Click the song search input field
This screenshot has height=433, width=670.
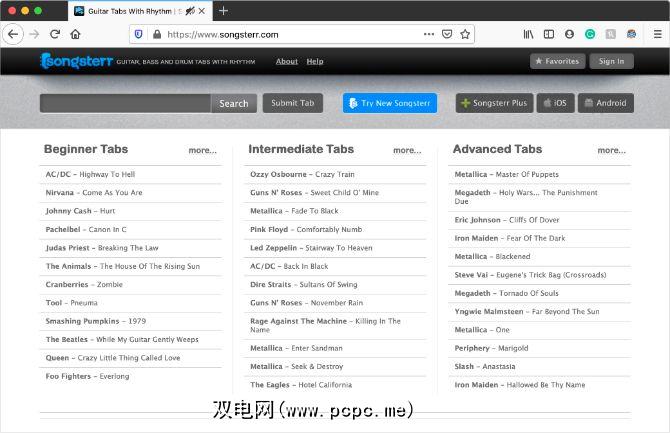click(x=125, y=103)
